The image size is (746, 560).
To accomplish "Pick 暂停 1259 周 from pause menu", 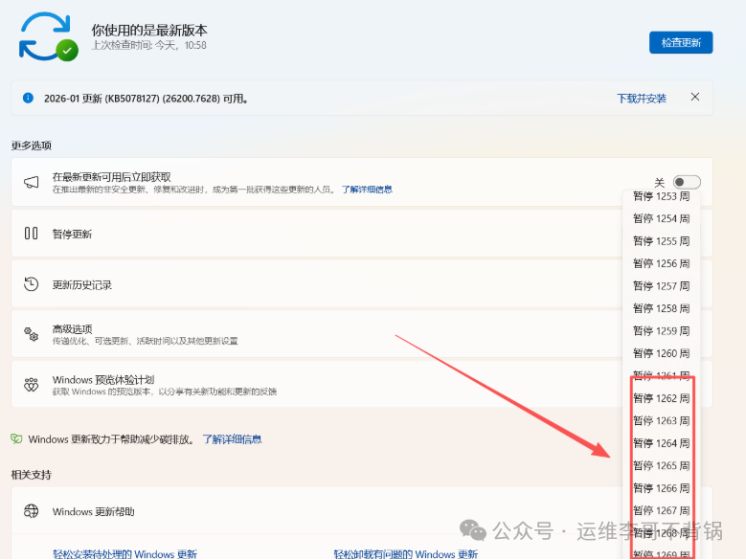I will pyautogui.click(x=662, y=331).
